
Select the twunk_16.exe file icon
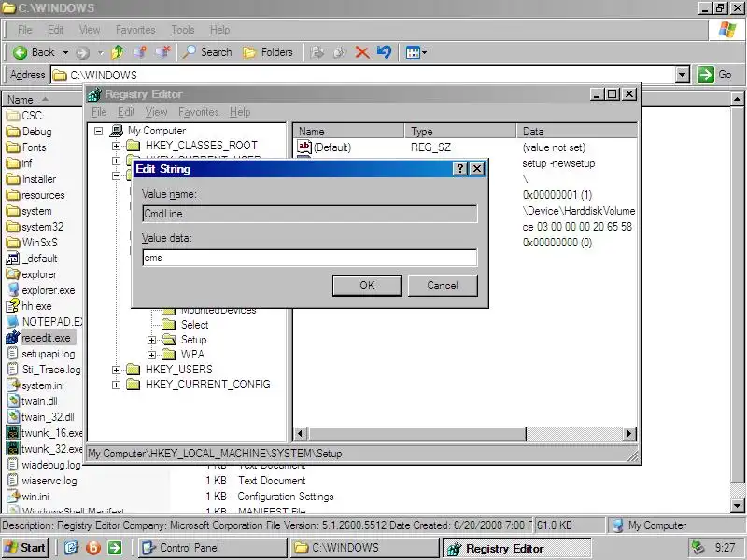[12, 433]
